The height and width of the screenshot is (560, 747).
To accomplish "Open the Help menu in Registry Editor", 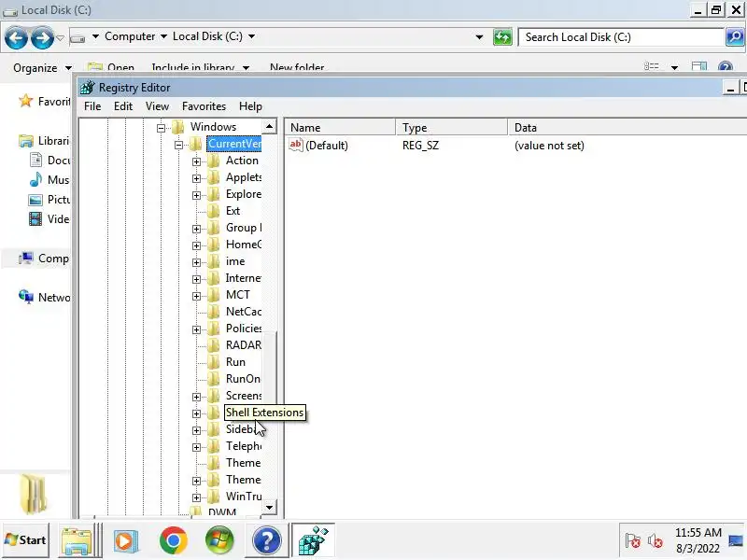I will (x=250, y=106).
